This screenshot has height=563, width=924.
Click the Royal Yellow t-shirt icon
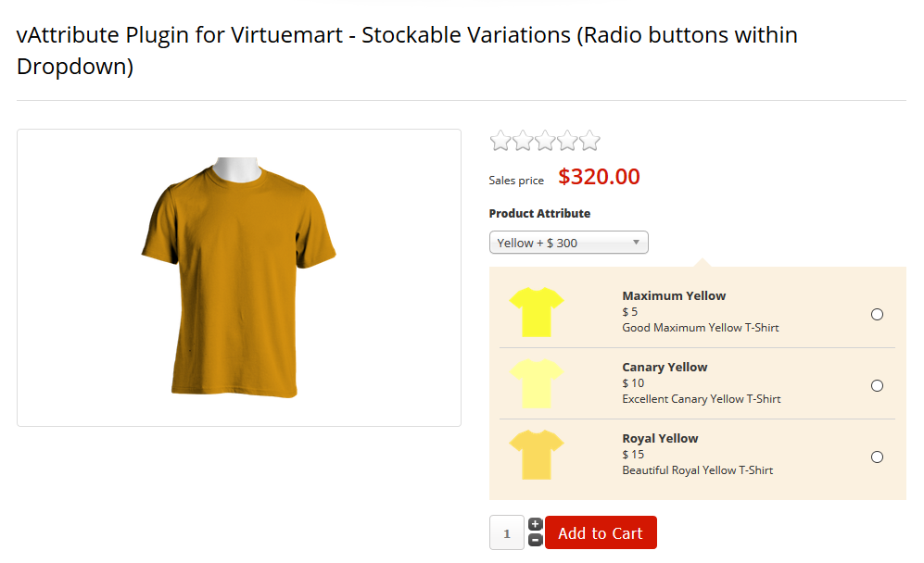pos(536,455)
